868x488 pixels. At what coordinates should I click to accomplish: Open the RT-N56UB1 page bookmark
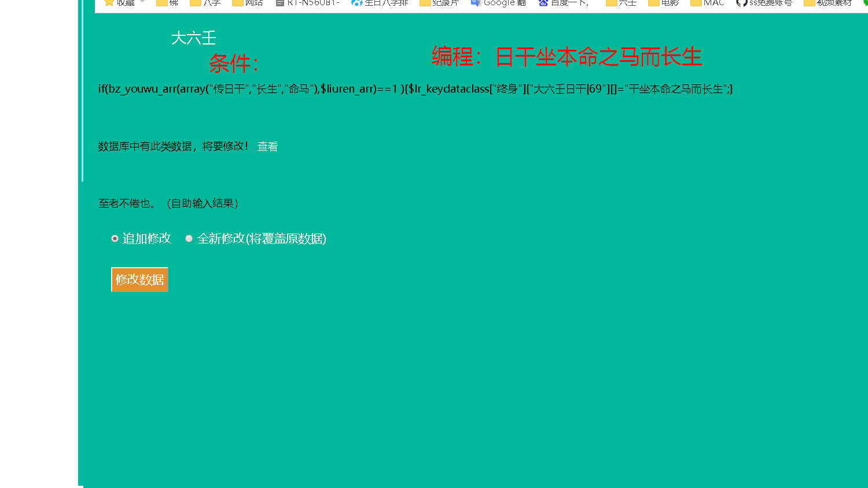pos(307,3)
